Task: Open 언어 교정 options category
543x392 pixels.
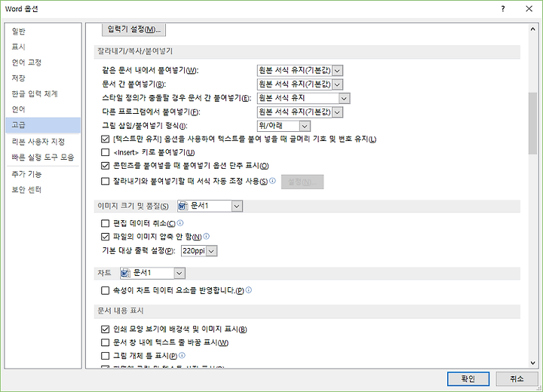Action: (x=43, y=63)
